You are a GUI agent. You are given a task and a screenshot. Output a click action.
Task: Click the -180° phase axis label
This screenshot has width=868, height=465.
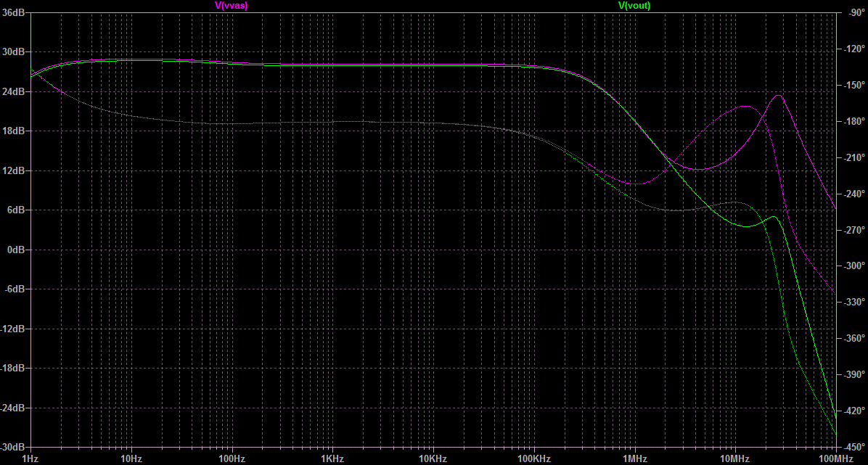click(853, 121)
